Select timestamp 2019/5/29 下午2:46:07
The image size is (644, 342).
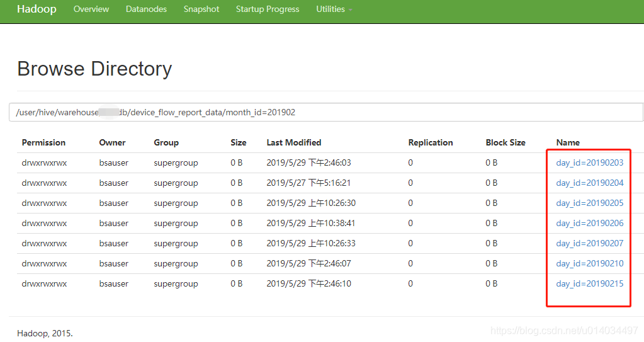click(309, 263)
